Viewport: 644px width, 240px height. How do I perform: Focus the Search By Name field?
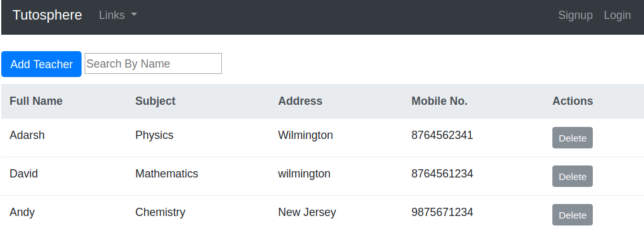(153, 64)
